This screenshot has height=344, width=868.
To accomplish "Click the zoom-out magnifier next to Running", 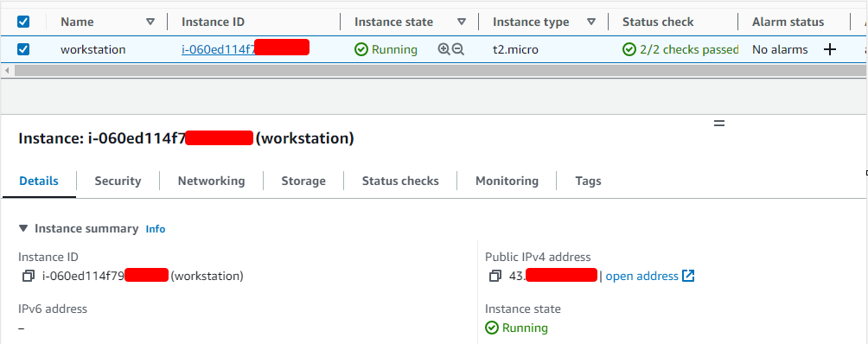I will click(458, 49).
